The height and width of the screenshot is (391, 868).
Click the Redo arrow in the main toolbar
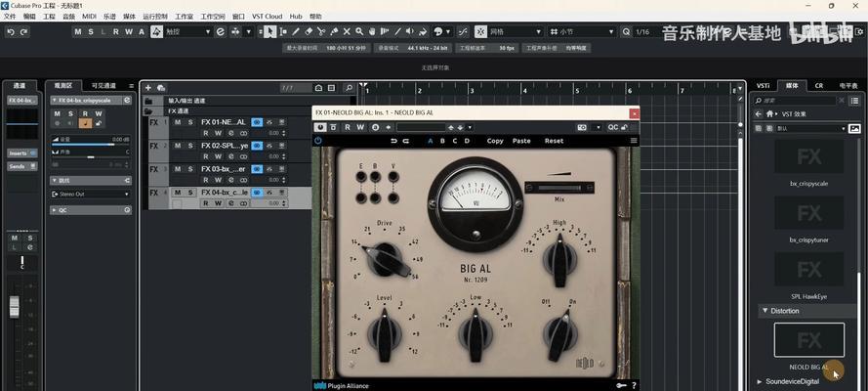pyautogui.click(x=23, y=32)
